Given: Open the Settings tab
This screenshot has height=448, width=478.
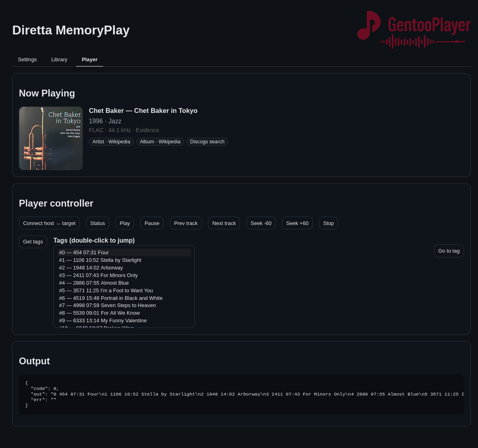Looking at the screenshot, I should click(27, 60).
